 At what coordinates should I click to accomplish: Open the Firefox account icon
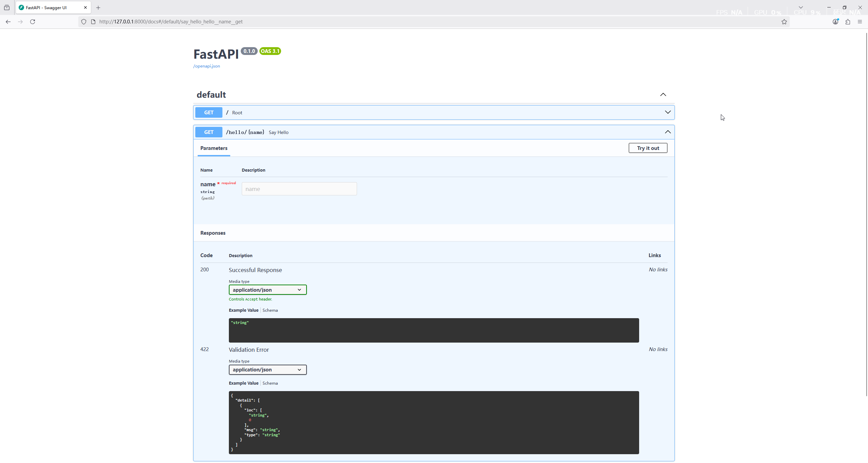pos(835,22)
